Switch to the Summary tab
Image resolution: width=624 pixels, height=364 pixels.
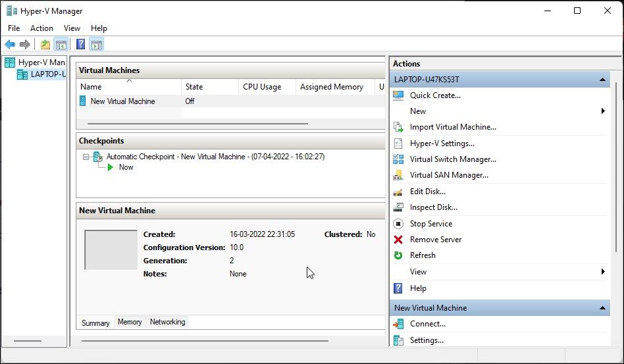coord(95,323)
